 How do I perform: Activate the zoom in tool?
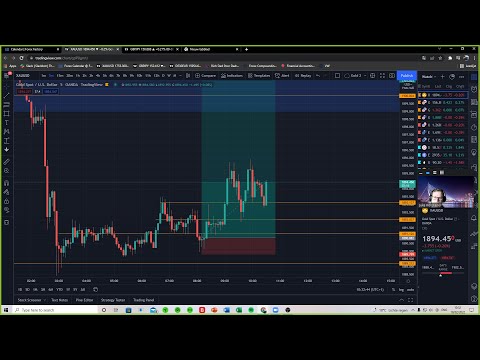(x=7, y=171)
